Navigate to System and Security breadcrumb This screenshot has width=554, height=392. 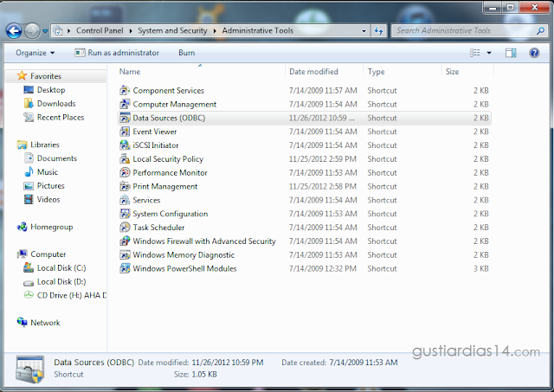172,31
